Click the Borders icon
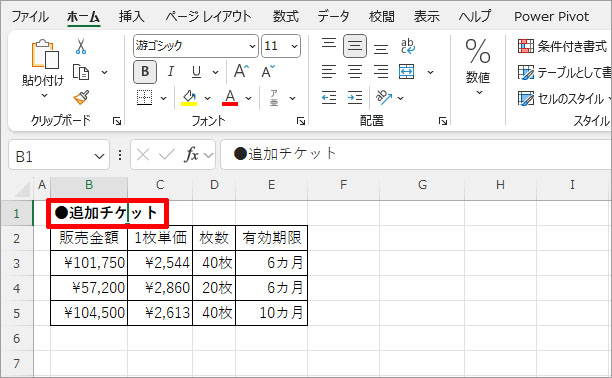612x378 pixels. [144, 98]
